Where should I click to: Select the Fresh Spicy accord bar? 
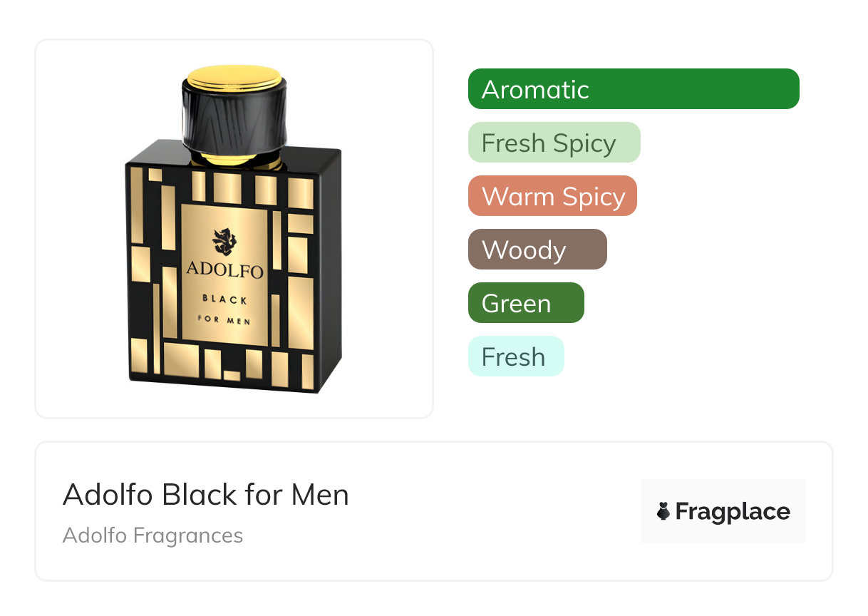tap(554, 143)
